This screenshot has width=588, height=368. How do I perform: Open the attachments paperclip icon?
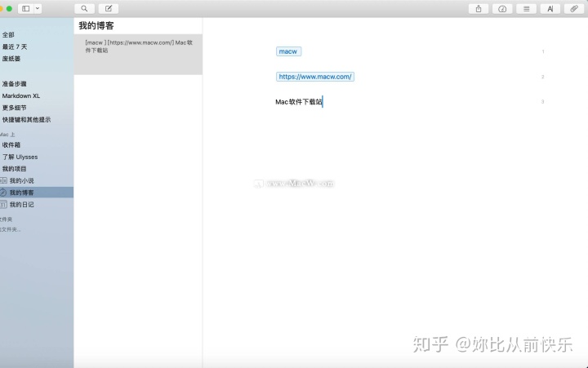click(x=574, y=9)
